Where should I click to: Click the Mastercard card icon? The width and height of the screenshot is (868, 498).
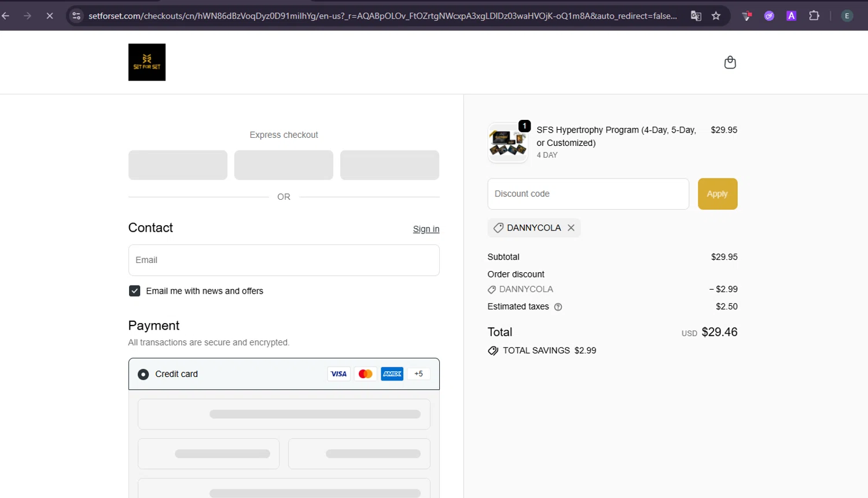pyautogui.click(x=365, y=374)
